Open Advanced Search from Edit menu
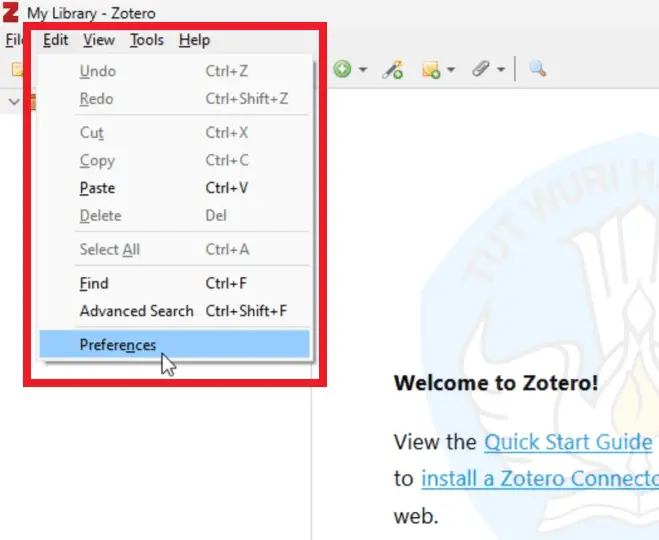 [174, 311]
